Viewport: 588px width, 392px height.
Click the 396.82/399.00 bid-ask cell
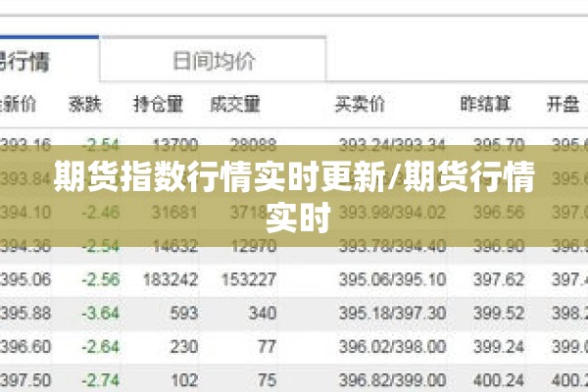393,381
